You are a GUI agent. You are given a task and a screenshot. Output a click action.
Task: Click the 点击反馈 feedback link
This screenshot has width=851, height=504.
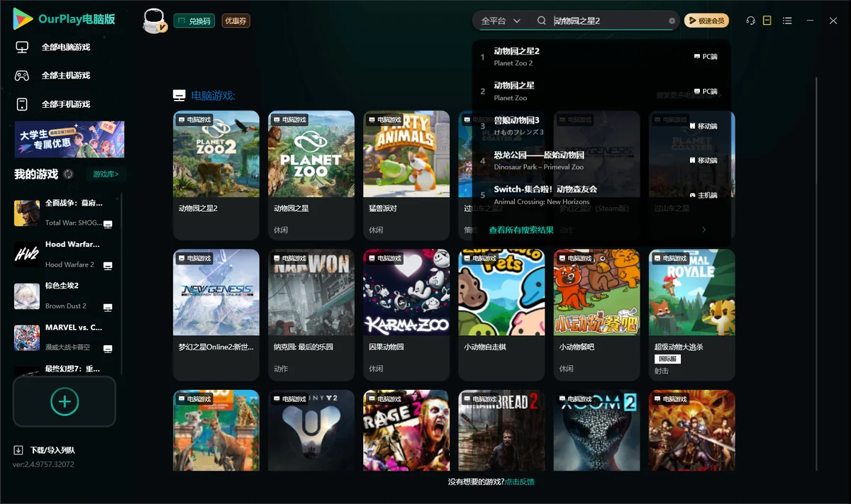(520, 482)
